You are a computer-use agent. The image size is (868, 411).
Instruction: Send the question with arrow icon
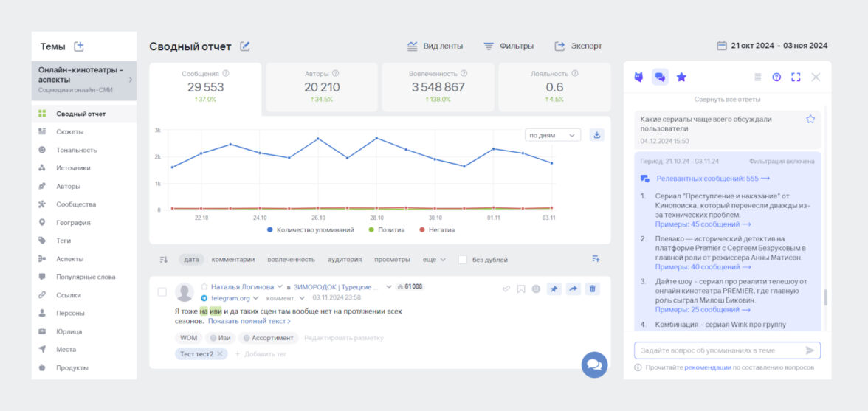[810, 350]
